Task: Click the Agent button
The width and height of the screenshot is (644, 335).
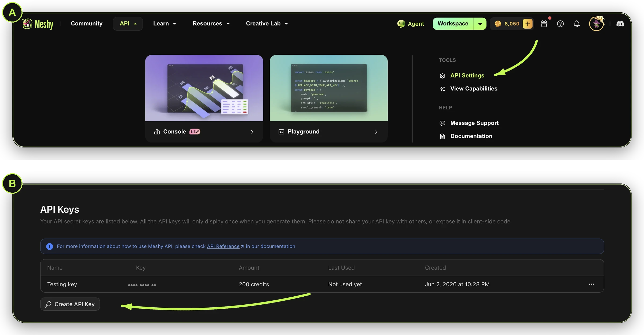Action: (x=411, y=24)
